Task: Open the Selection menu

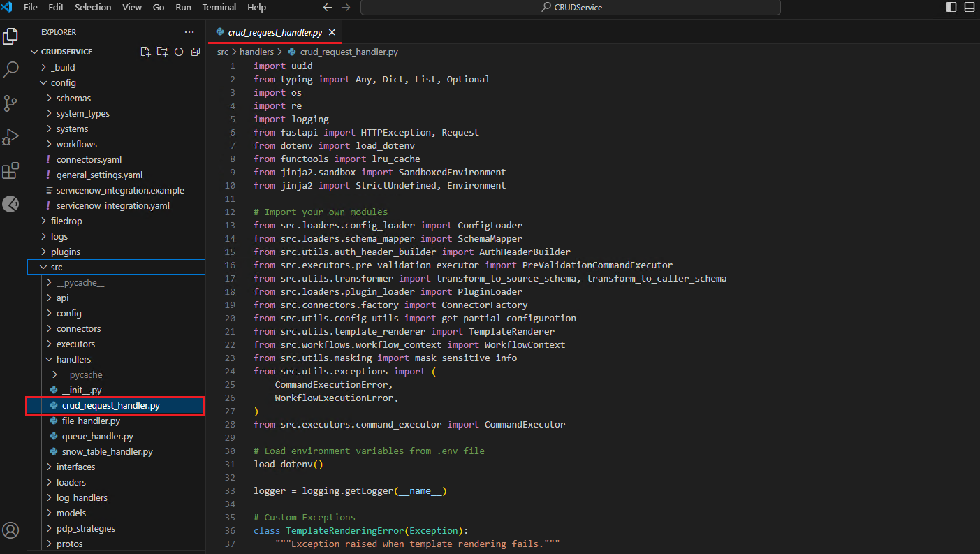Action: 93,7
